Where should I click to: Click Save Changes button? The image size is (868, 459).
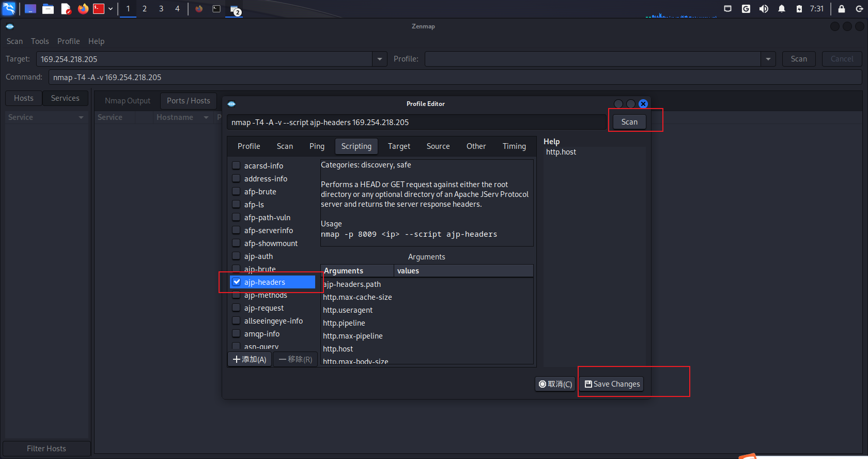[x=612, y=384]
